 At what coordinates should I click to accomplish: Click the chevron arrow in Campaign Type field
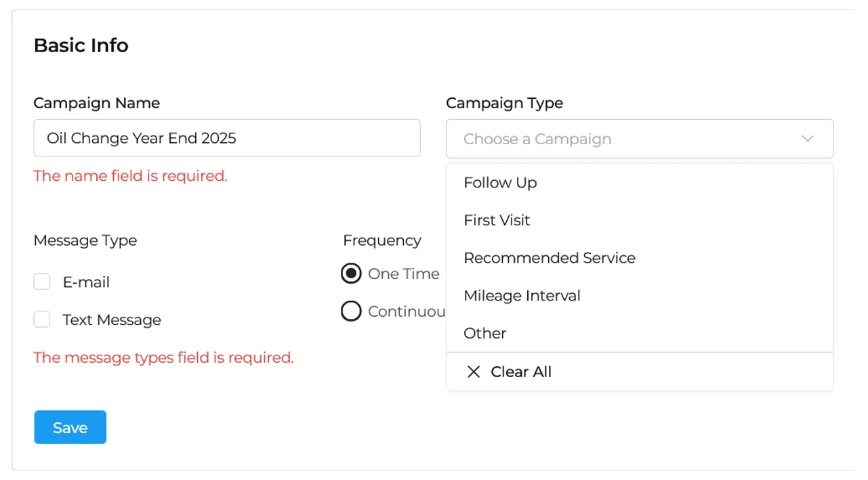pos(807,139)
